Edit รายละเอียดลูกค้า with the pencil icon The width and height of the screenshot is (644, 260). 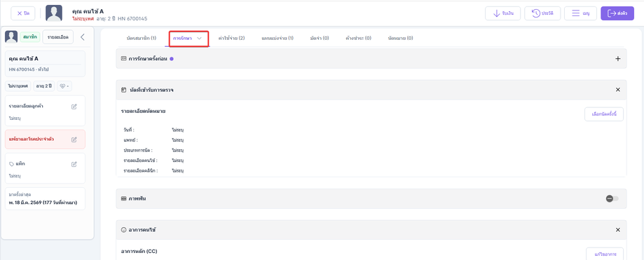[74, 107]
